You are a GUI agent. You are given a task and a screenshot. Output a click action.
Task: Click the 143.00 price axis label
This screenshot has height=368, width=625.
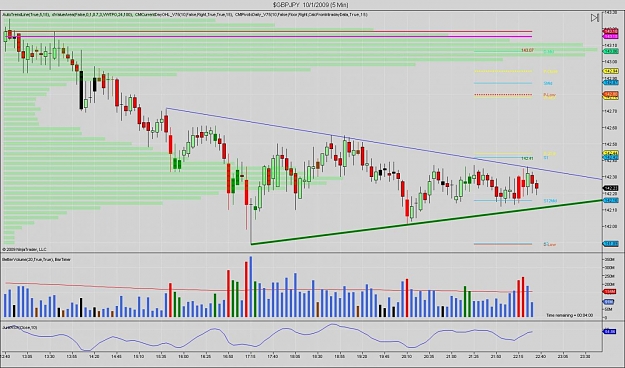[x=611, y=62]
